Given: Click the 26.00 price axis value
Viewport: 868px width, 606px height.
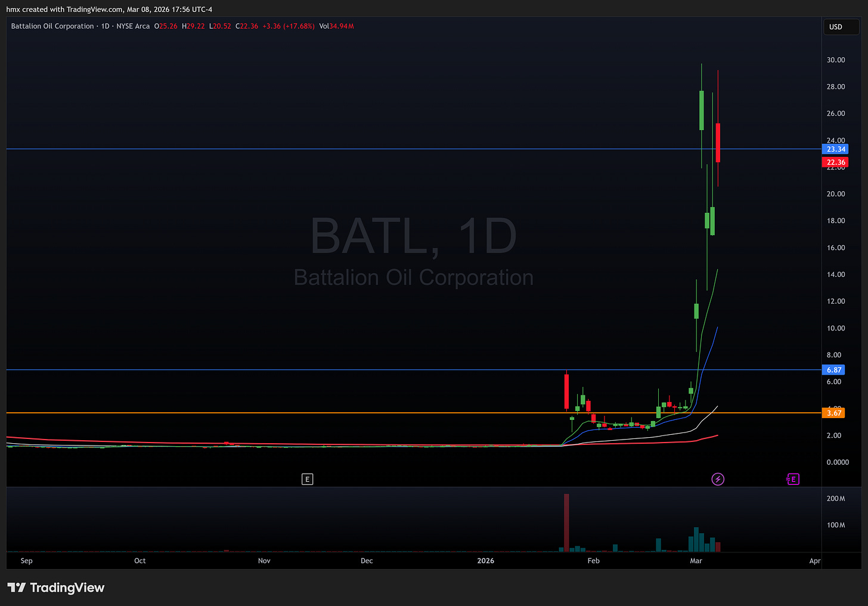Looking at the screenshot, I should (836, 113).
